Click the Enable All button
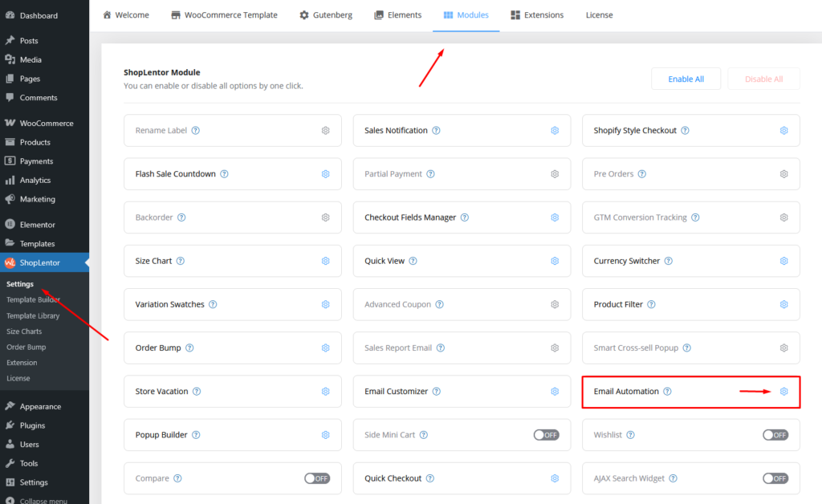This screenshot has height=504, width=822. pos(686,79)
